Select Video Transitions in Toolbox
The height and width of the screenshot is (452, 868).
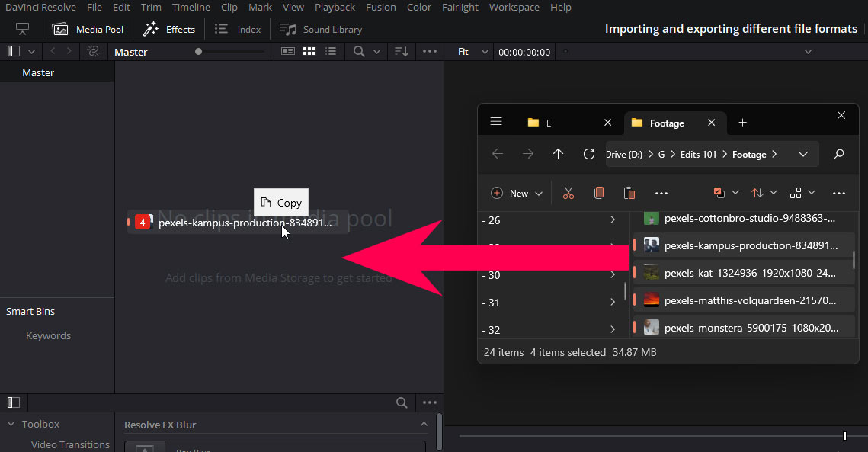point(70,445)
